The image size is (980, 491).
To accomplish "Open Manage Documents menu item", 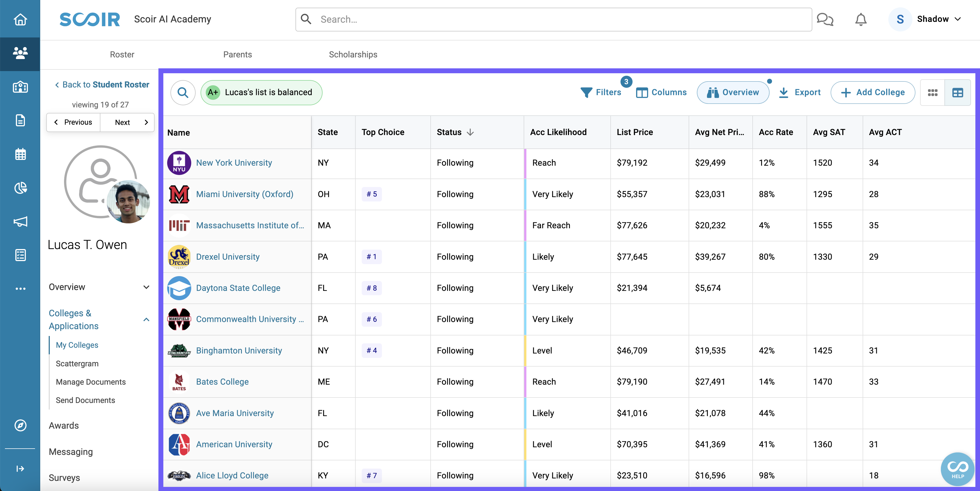I will click(x=91, y=382).
